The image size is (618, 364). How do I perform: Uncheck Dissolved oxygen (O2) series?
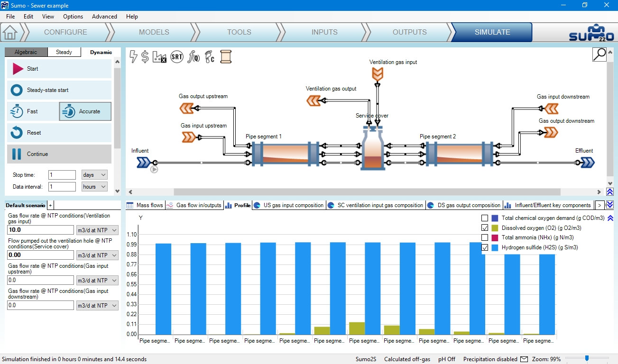click(485, 228)
